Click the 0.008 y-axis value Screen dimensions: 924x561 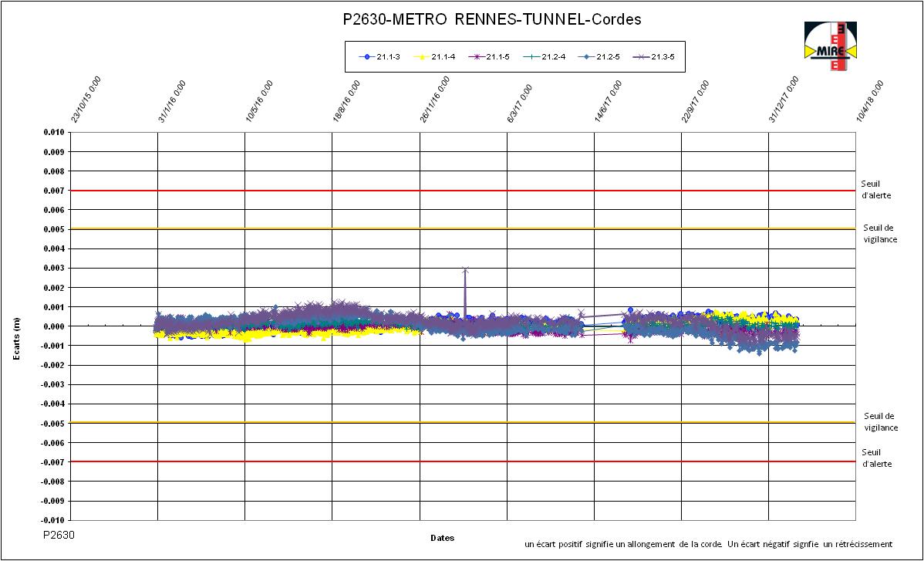(x=53, y=171)
